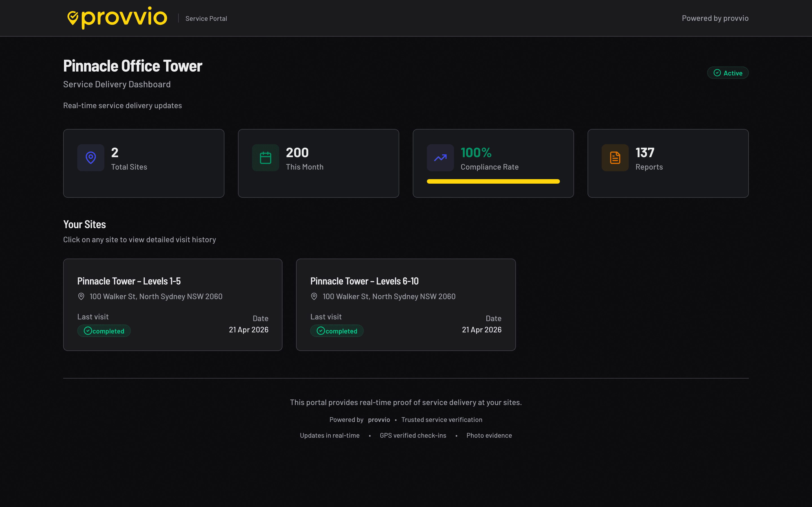
Task: Toggle the completed status badge on Levels 6-10 card
Action: coord(337,331)
